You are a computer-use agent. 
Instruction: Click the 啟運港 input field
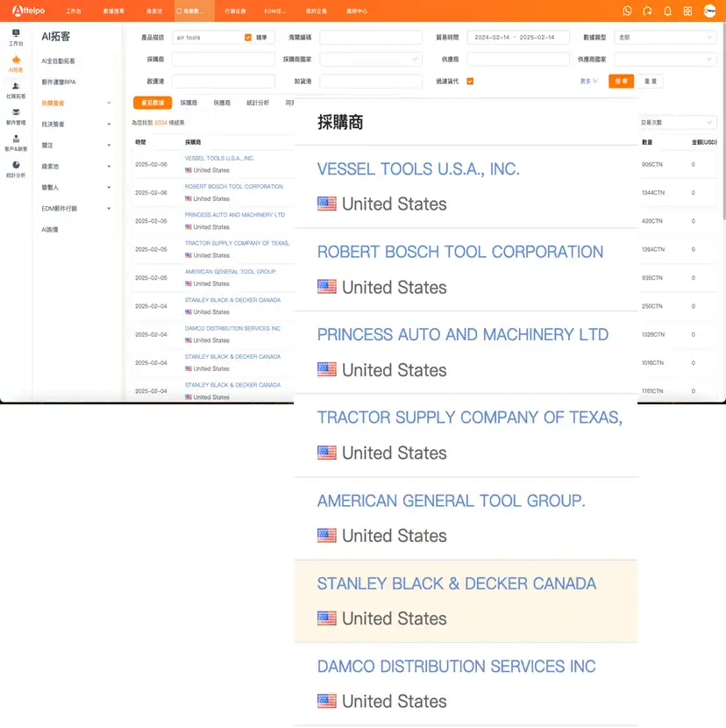coord(223,82)
